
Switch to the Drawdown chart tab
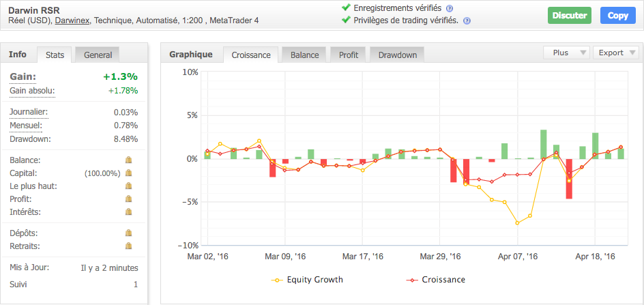click(x=398, y=55)
